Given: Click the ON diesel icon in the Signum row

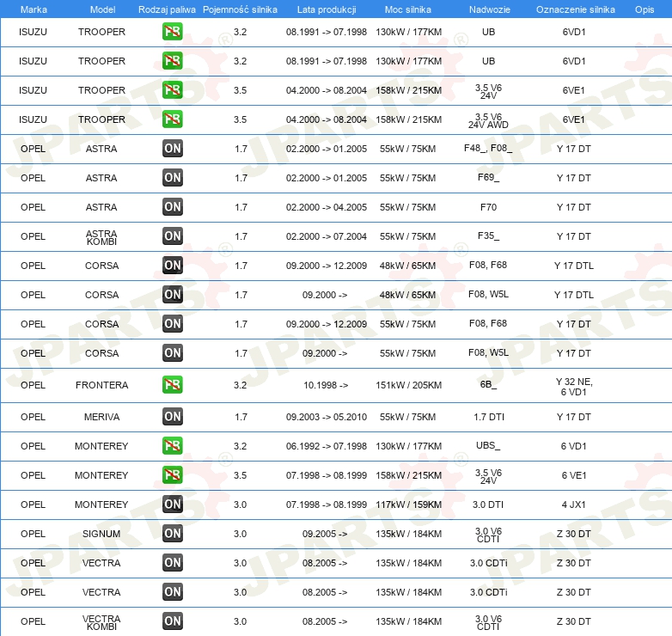Looking at the screenshot, I should coord(172,533).
